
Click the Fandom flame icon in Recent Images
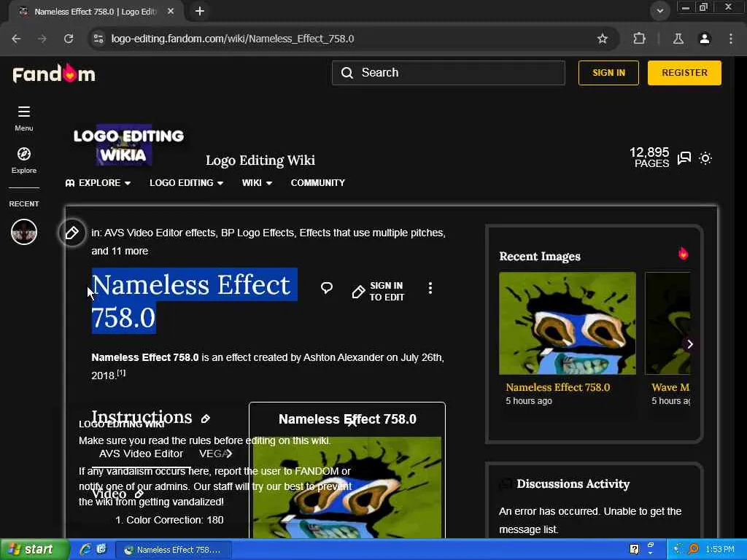tap(683, 253)
